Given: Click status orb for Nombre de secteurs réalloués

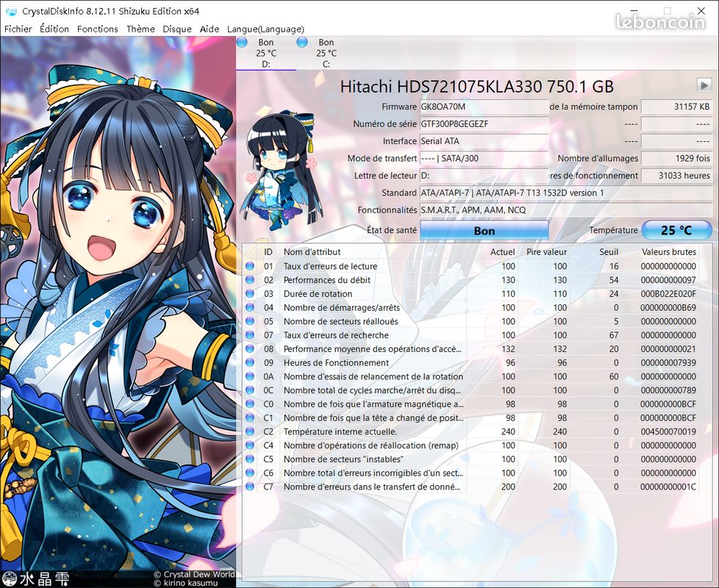Looking at the screenshot, I should [x=250, y=320].
